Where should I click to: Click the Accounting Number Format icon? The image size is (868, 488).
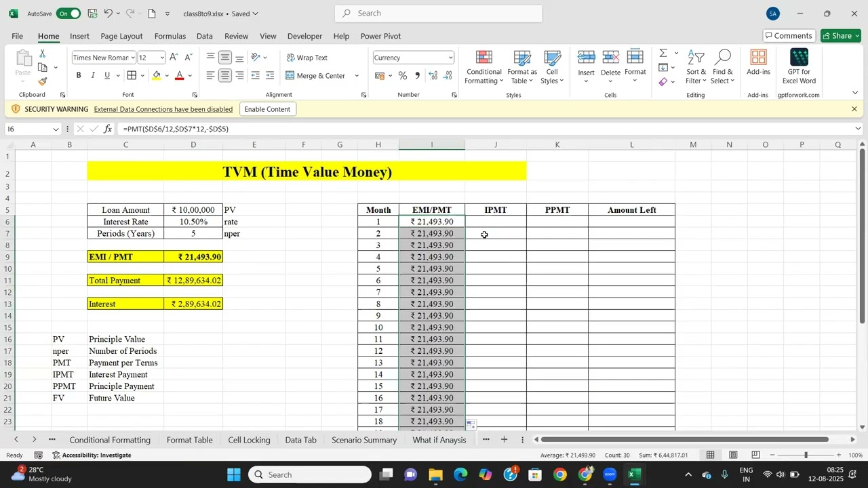[380, 76]
